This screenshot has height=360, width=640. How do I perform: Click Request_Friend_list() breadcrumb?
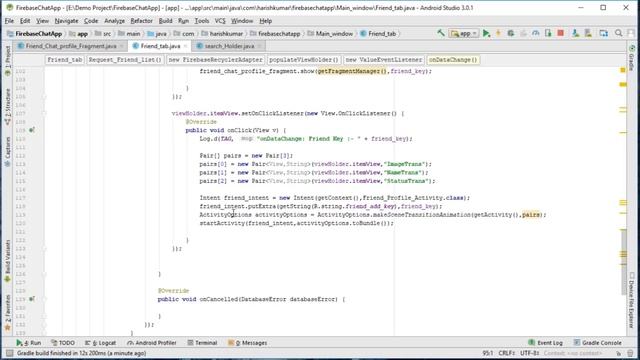click(125, 60)
